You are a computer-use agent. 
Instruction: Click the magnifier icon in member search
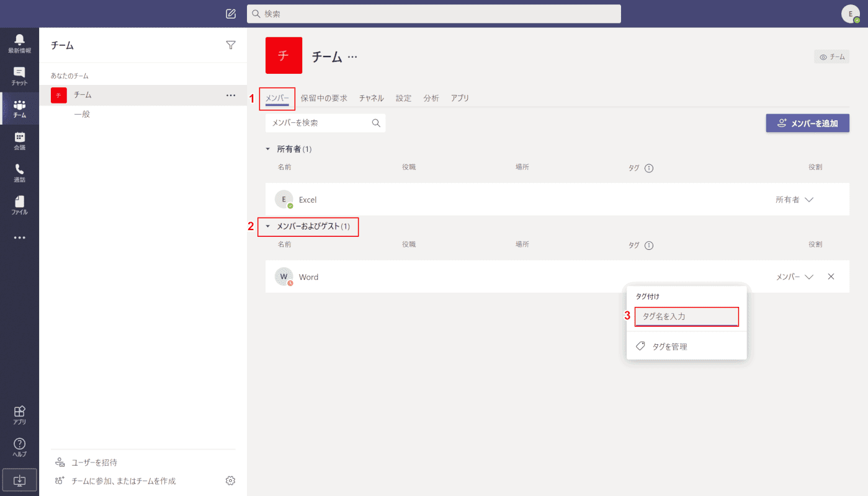pyautogui.click(x=376, y=123)
